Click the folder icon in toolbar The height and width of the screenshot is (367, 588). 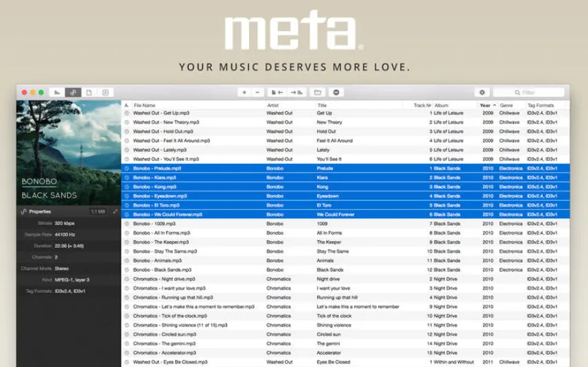318,92
